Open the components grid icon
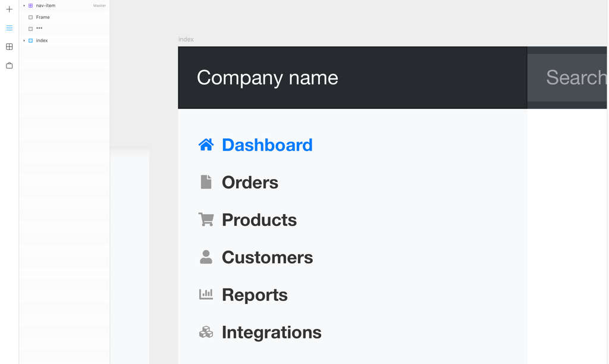 [9, 46]
